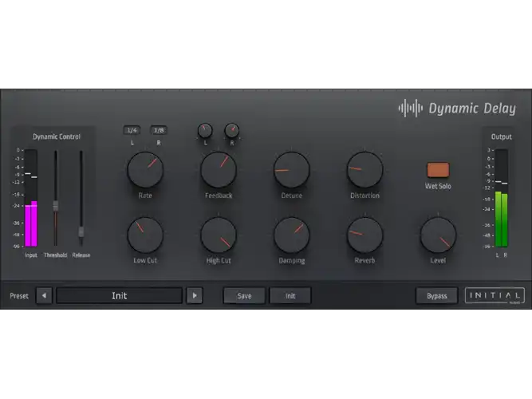Click the Low Cut knob
The height and width of the screenshot is (399, 532).
pyautogui.click(x=145, y=235)
